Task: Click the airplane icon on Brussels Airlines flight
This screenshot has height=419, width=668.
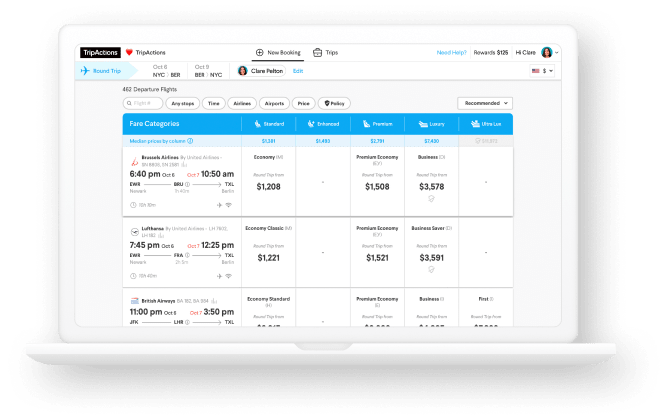Action: [x=219, y=205]
